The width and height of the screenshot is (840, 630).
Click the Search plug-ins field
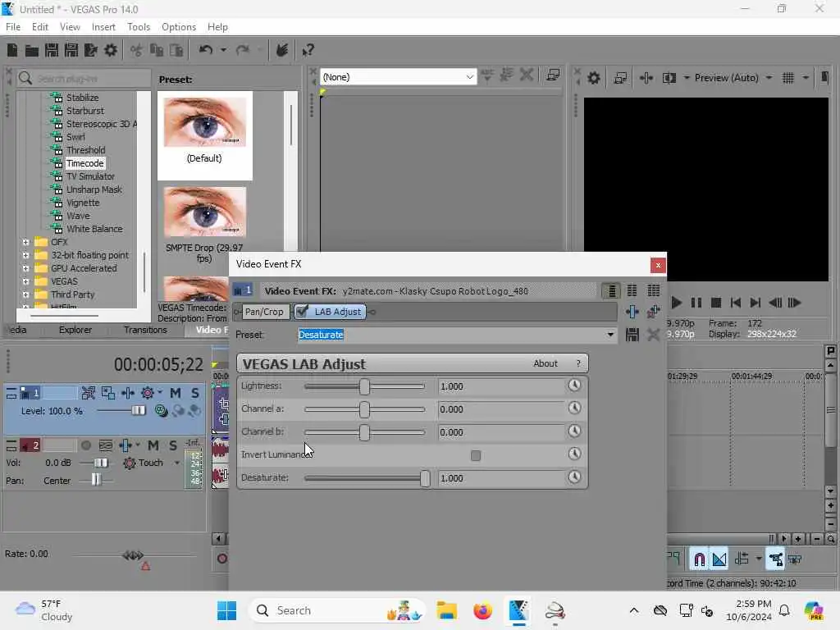coord(84,79)
